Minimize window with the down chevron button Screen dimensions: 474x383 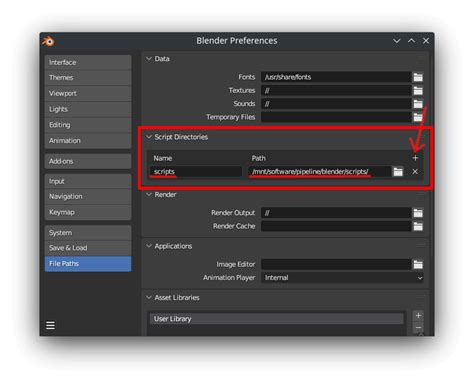(397, 41)
